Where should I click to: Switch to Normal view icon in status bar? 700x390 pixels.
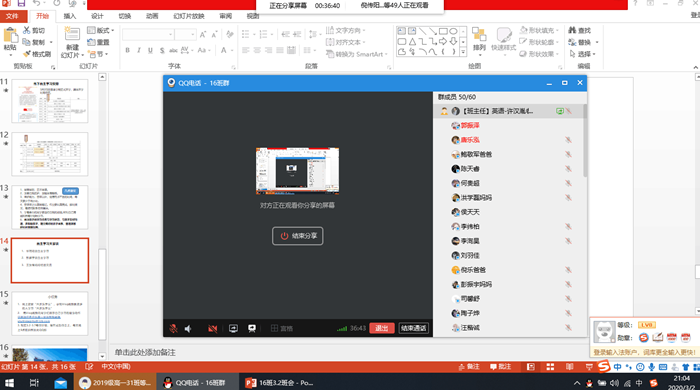[531, 367]
